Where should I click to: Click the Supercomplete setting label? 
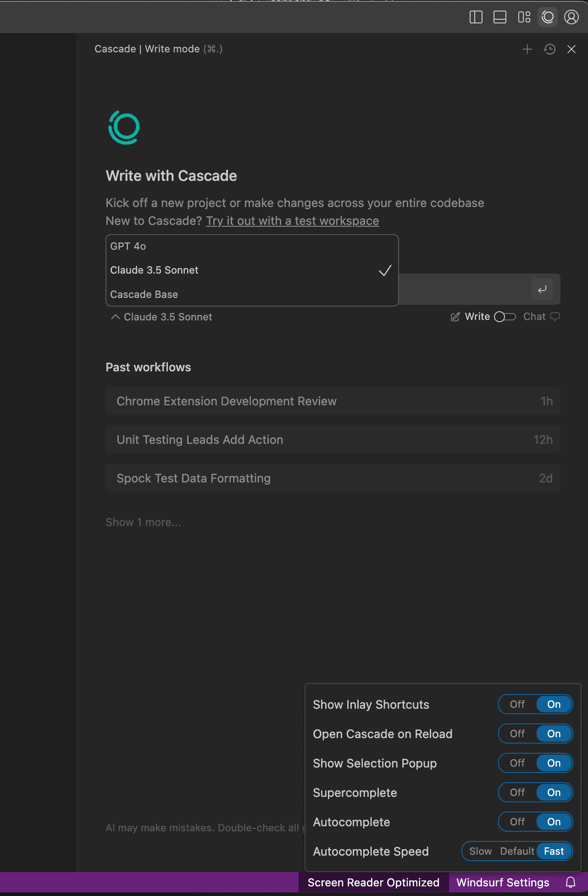(x=355, y=793)
